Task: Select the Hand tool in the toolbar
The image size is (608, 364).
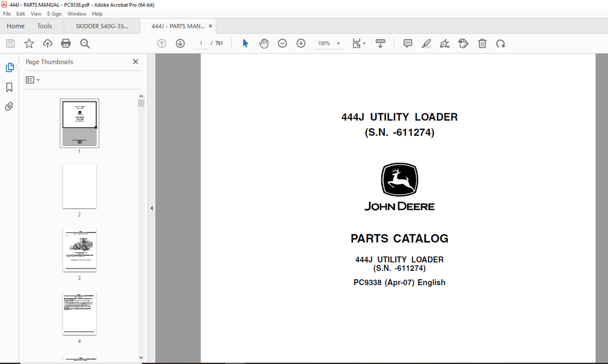Action: tap(264, 43)
